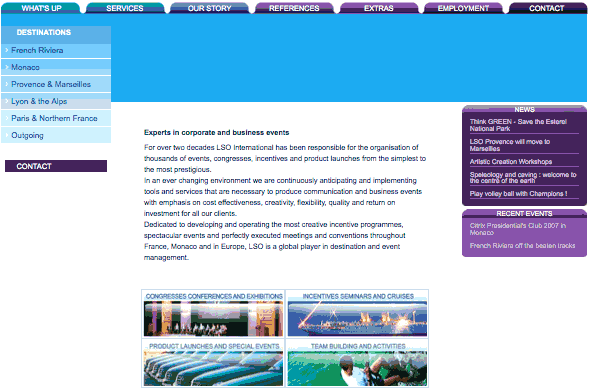Read the Think GREEN Esterel news item

[x=518, y=125]
